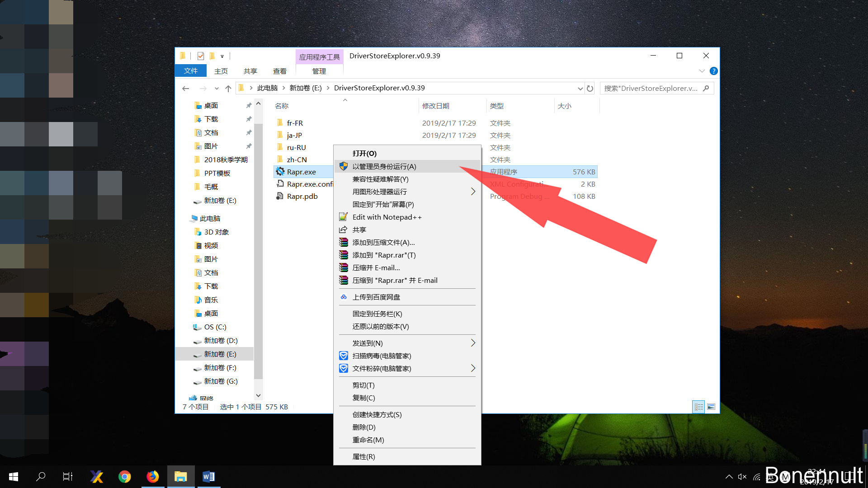The height and width of the screenshot is (488, 868).
Task: Select 删除(D) entry
Action: pos(407,427)
